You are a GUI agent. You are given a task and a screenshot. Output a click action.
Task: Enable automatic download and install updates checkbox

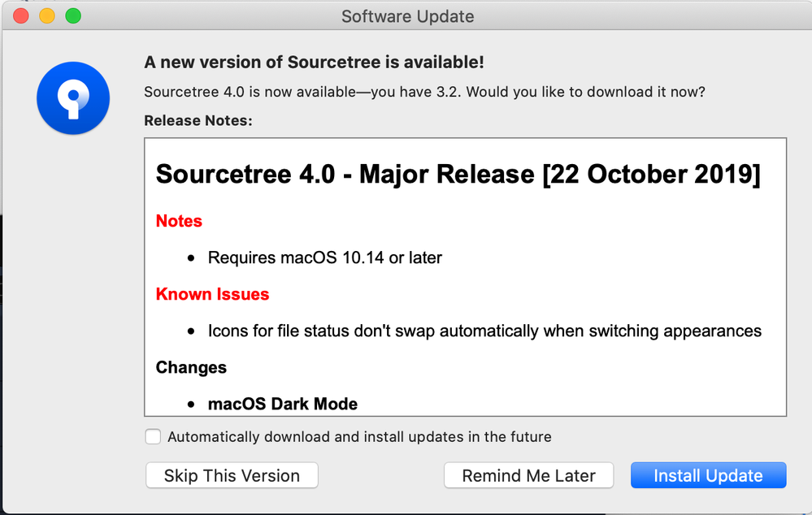(x=153, y=436)
